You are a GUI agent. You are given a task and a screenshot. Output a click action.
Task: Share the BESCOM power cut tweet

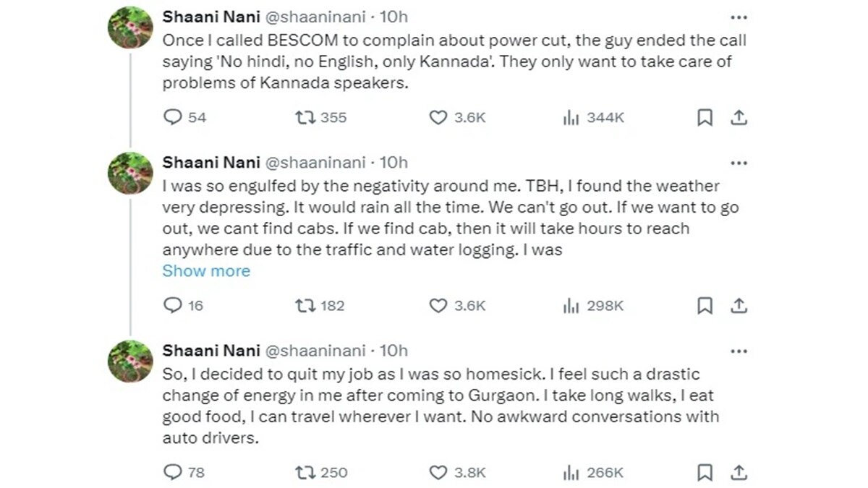(739, 117)
